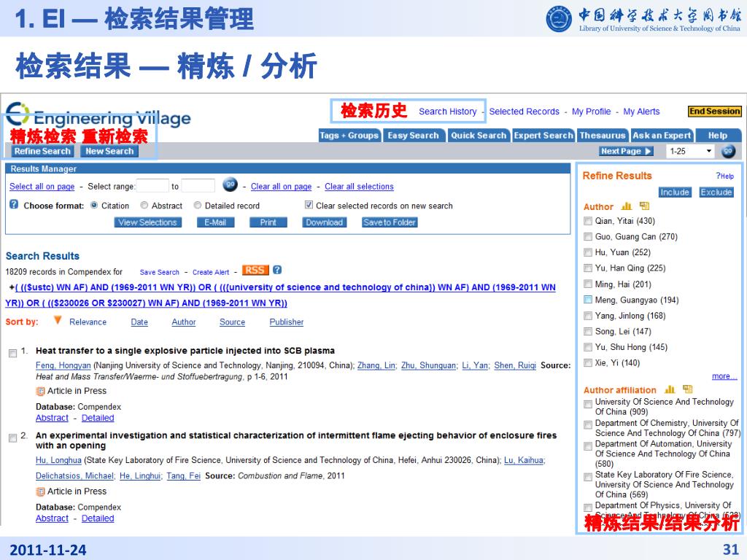Check the Department Of Chemistry affiliation checkbox
The height and width of the screenshot is (560, 747).
tap(588, 424)
